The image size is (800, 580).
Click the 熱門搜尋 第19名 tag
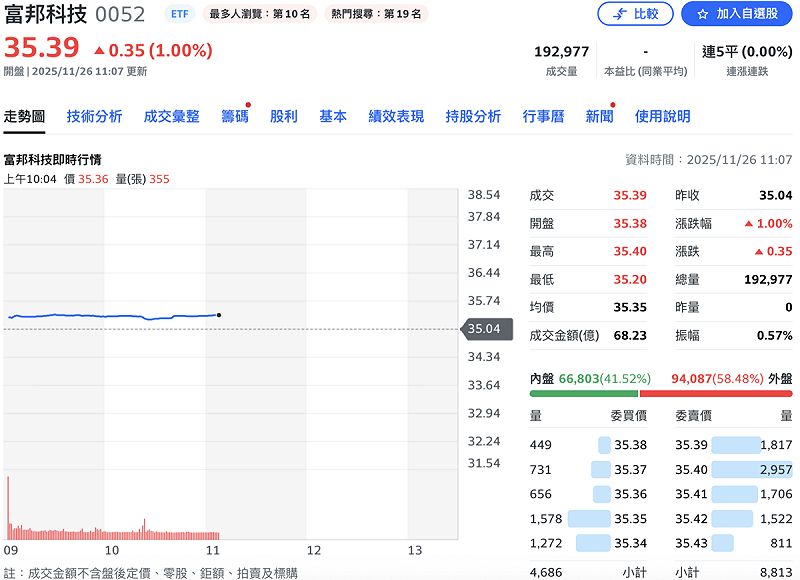point(365,14)
